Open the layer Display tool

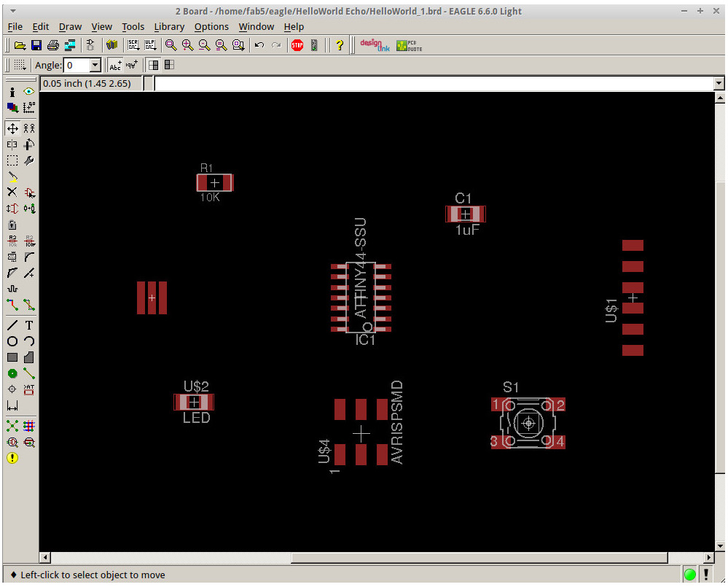[x=12, y=108]
